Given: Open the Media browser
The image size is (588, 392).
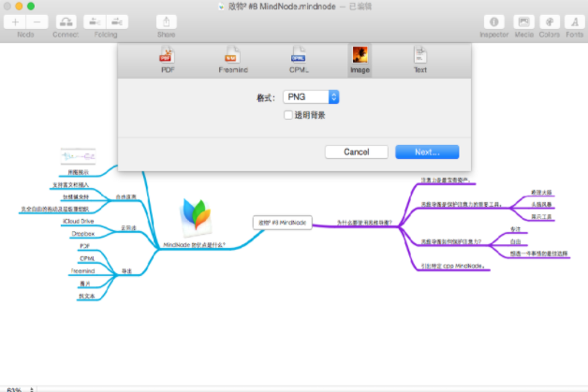Looking at the screenshot, I should point(523,21).
